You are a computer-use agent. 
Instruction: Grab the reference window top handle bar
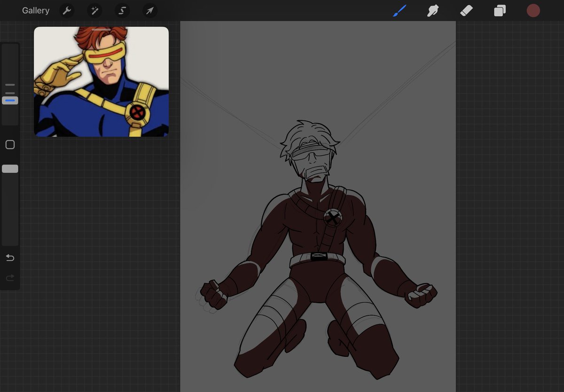[101, 30]
